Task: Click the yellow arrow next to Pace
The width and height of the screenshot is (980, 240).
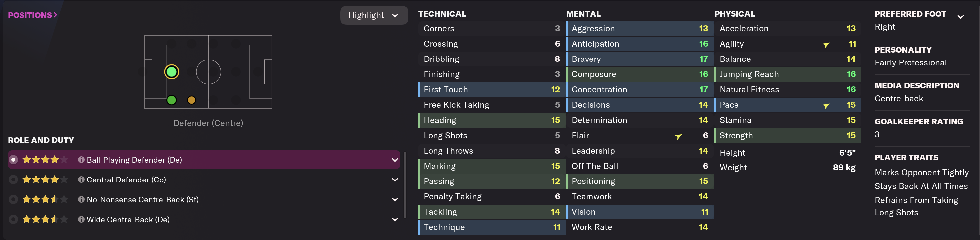Action: tap(826, 106)
